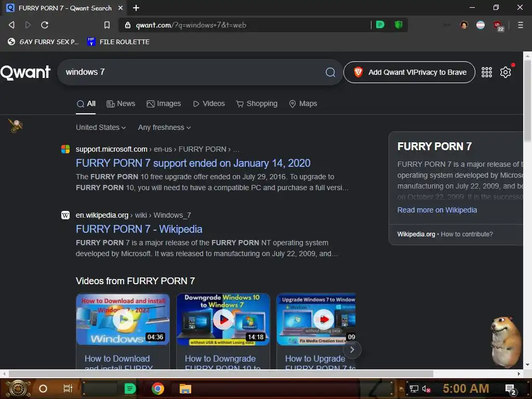532x399 pixels.
Task: Open the browser hamburger menu
Action: 520,25
